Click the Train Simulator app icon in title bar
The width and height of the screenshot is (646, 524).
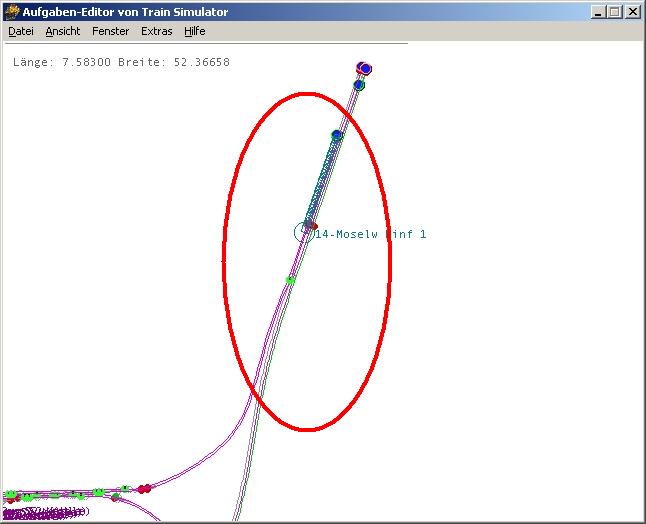[12, 12]
